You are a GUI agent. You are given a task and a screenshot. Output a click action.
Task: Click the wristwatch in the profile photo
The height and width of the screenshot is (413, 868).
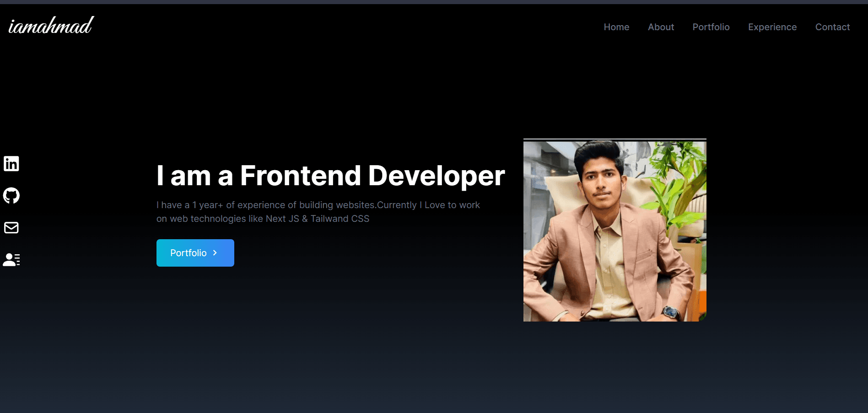[671, 312]
